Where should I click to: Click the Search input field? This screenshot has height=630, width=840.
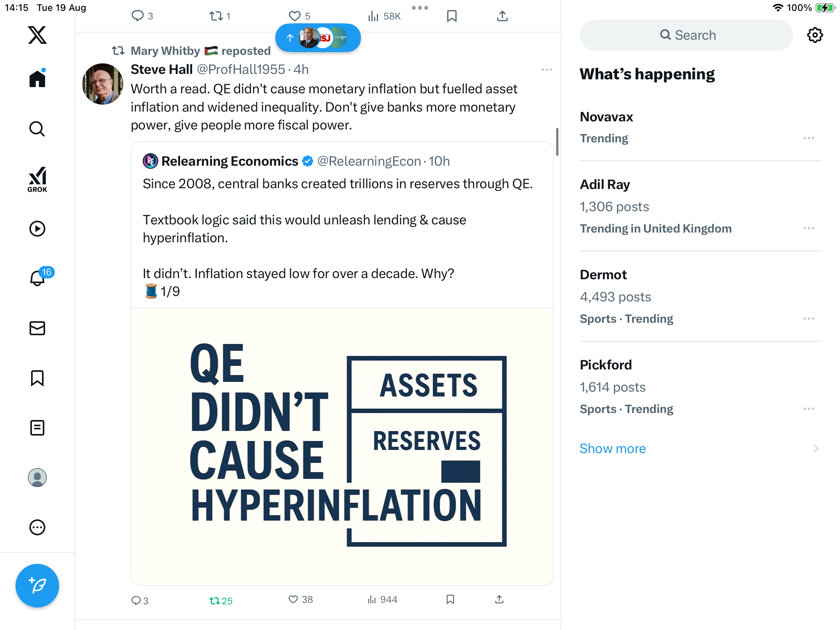(x=686, y=35)
